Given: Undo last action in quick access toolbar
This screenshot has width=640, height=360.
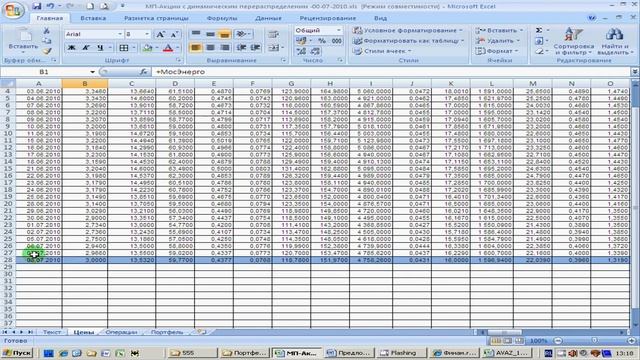Looking at the screenshot, I should click(50, 6).
